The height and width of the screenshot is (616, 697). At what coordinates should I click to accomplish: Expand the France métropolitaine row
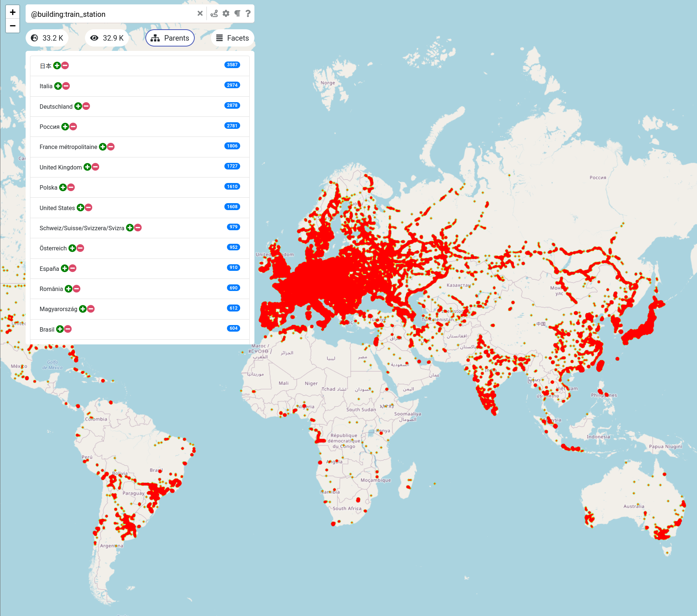tap(68, 147)
